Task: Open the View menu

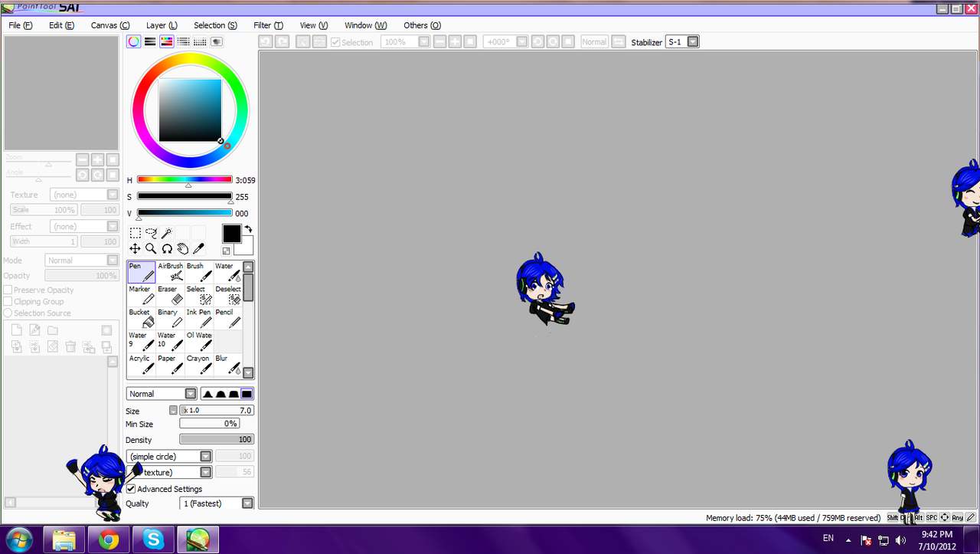Action: pyautogui.click(x=314, y=25)
